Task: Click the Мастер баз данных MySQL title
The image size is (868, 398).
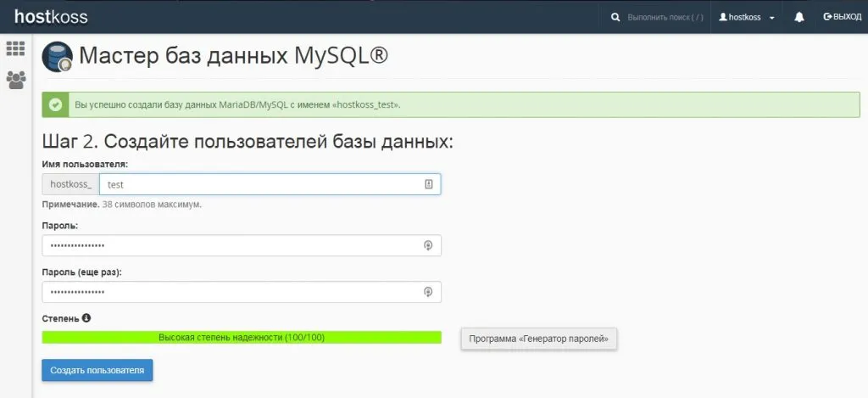Action: coord(234,57)
